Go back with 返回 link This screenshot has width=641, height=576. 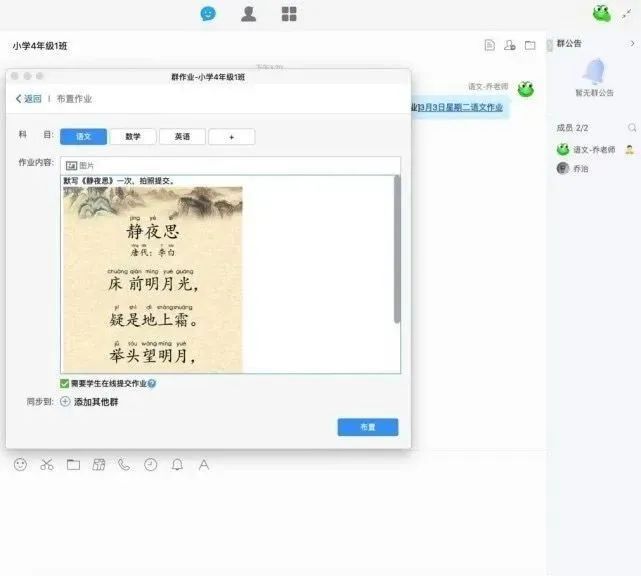click(29, 99)
